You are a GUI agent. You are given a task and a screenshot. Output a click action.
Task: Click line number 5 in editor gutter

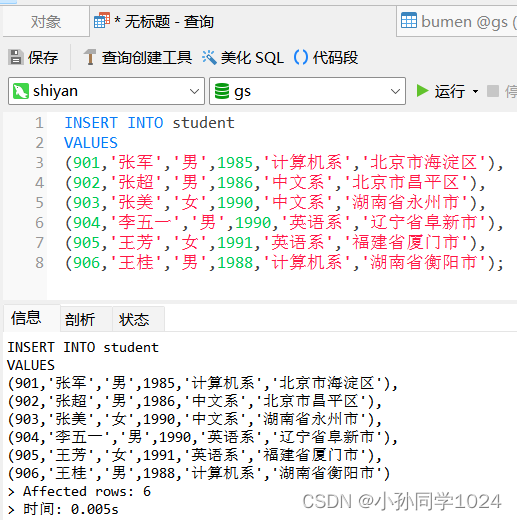click(39, 203)
